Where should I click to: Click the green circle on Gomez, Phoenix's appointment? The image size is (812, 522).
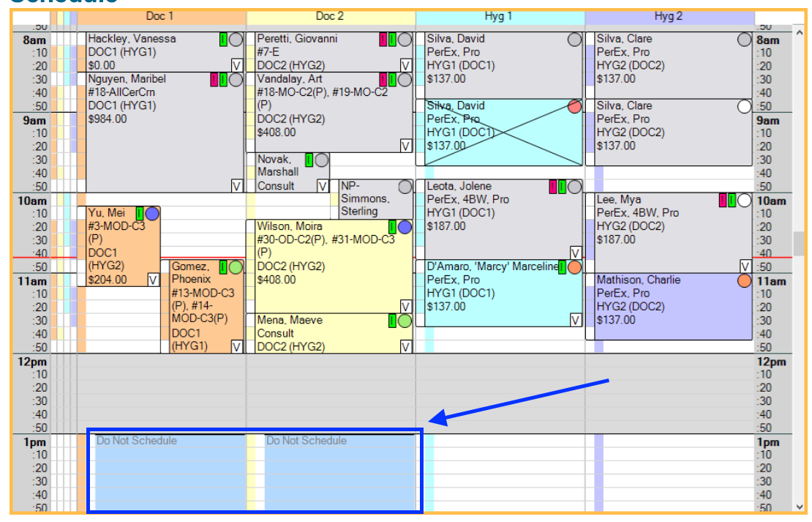tap(236, 267)
